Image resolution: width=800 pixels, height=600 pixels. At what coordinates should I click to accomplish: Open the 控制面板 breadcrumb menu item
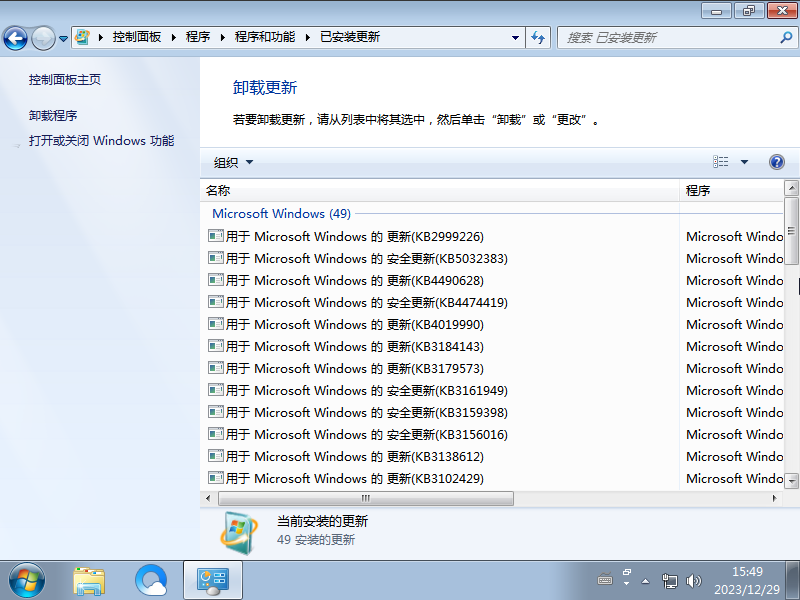tap(137, 37)
